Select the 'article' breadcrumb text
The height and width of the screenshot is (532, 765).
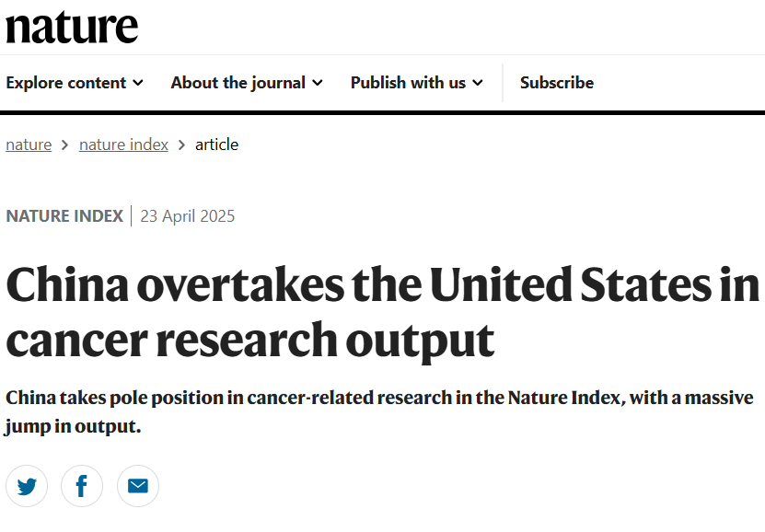pyautogui.click(x=216, y=145)
